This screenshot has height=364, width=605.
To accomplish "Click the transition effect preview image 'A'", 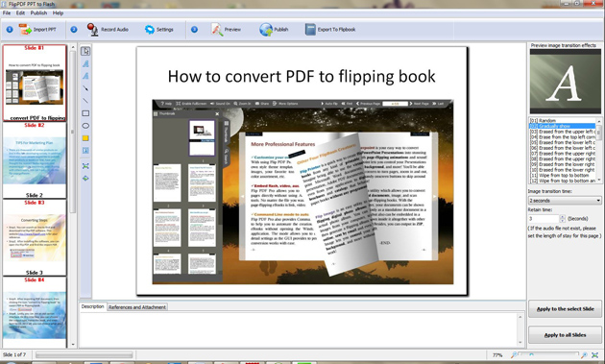I will pos(565,81).
